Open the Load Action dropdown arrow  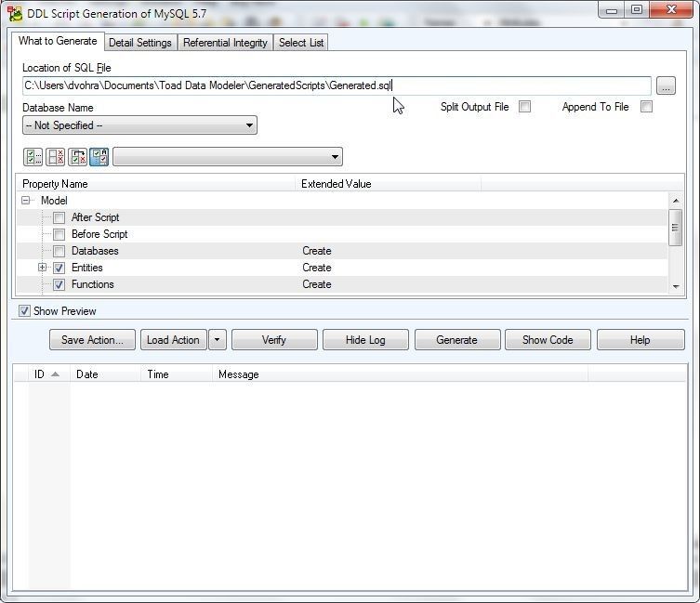pyautogui.click(x=218, y=340)
